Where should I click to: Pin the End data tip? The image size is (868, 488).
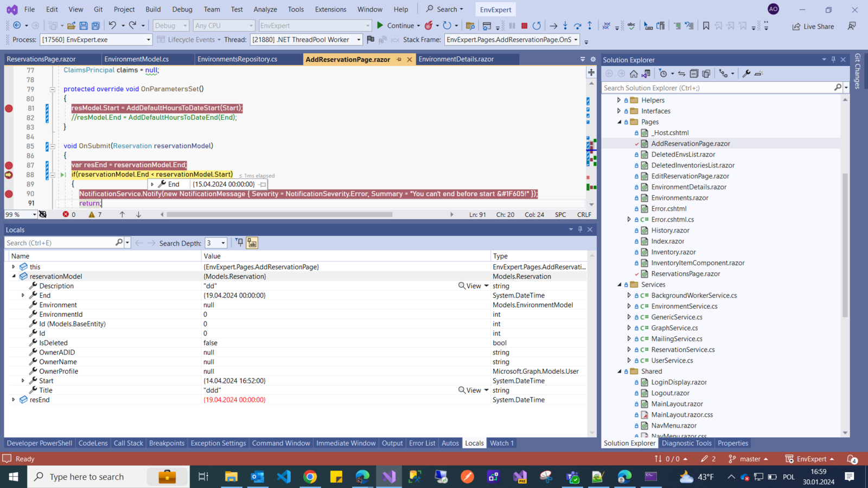(263, 184)
